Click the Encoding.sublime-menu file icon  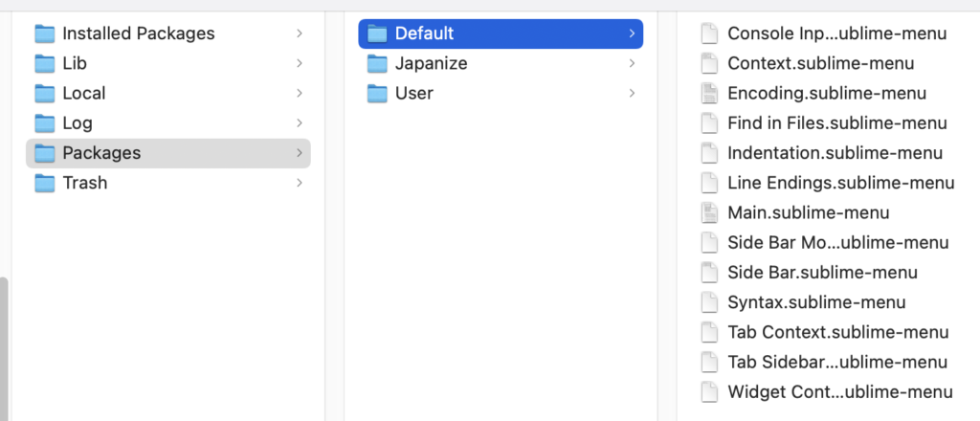[709, 93]
